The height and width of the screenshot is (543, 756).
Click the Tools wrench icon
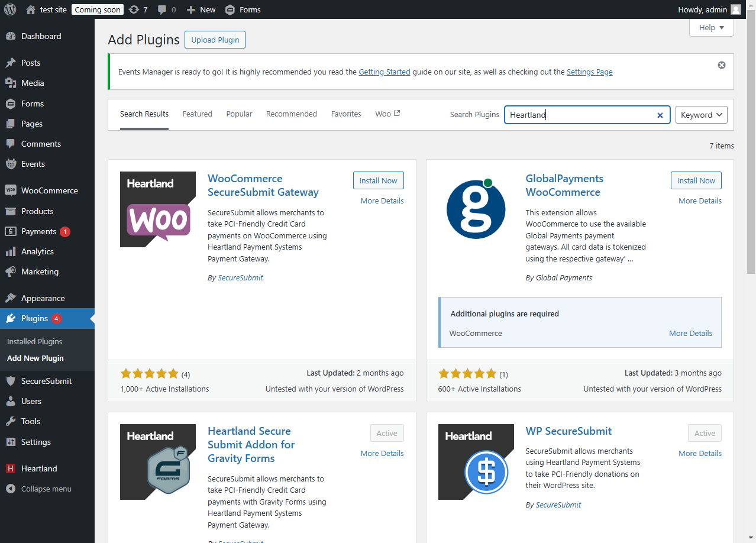[x=11, y=421]
